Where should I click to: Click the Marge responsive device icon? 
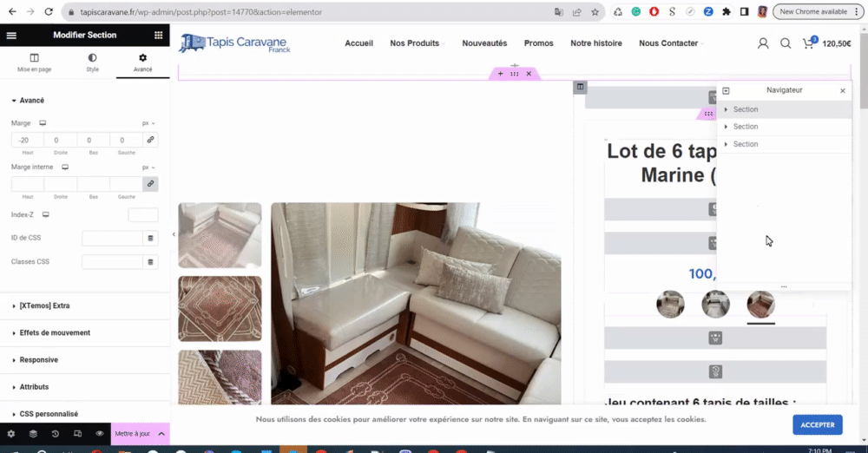click(43, 123)
